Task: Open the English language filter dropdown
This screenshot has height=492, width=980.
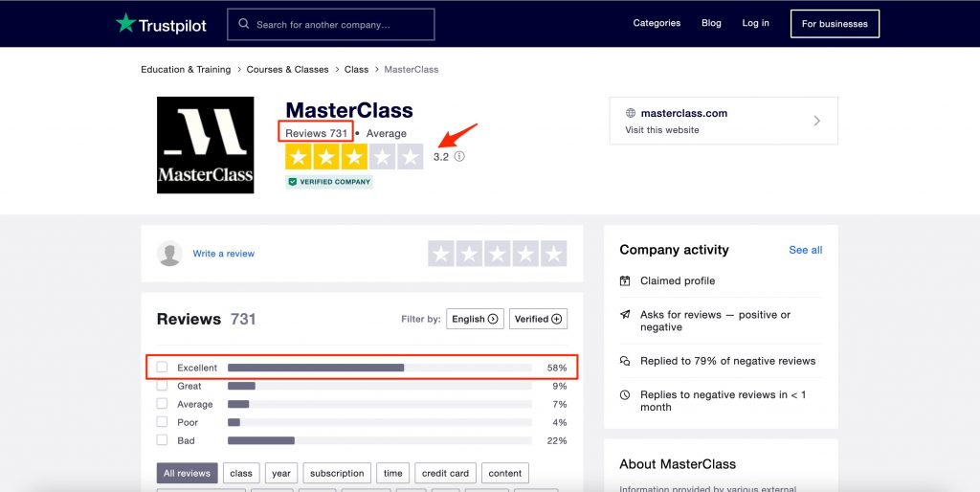Action: point(475,319)
